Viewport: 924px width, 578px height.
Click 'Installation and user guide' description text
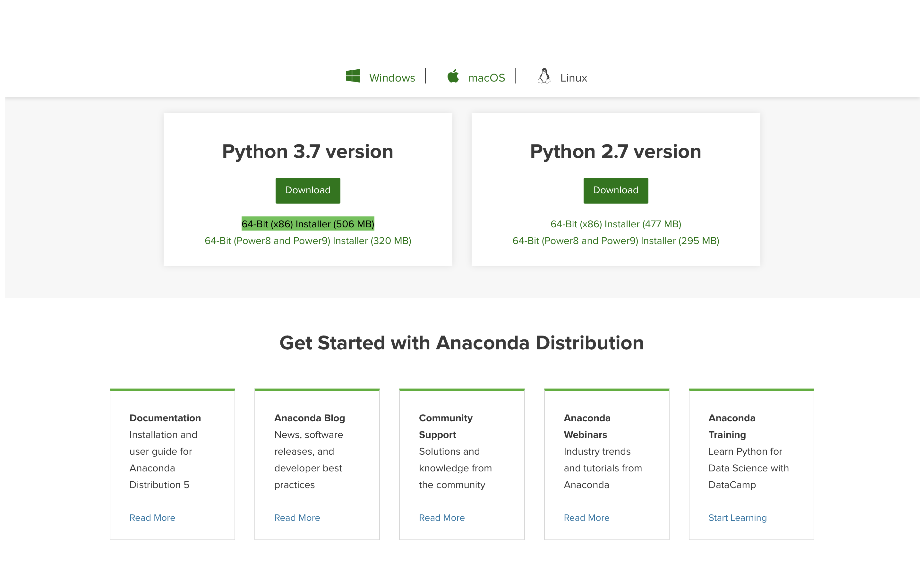pyautogui.click(x=163, y=460)
